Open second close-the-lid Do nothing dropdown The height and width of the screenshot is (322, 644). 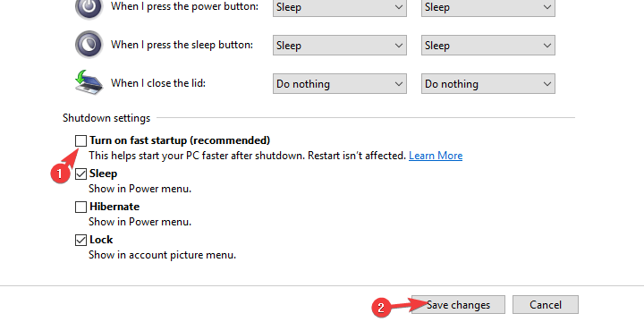pos(488,83)
